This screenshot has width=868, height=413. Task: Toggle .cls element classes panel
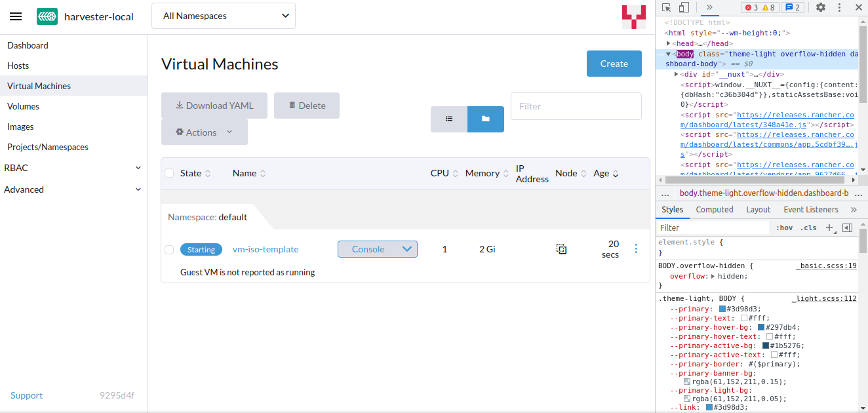[x=810, y=227]
